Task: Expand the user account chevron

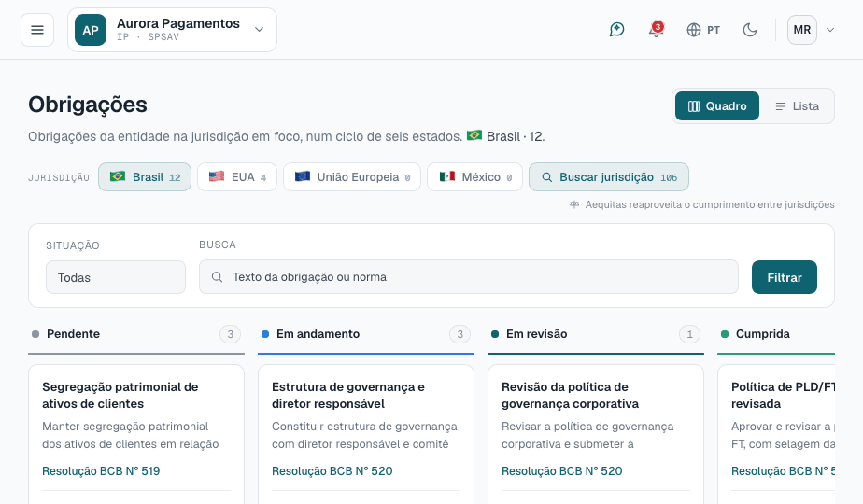Action: tap(830, 30)
